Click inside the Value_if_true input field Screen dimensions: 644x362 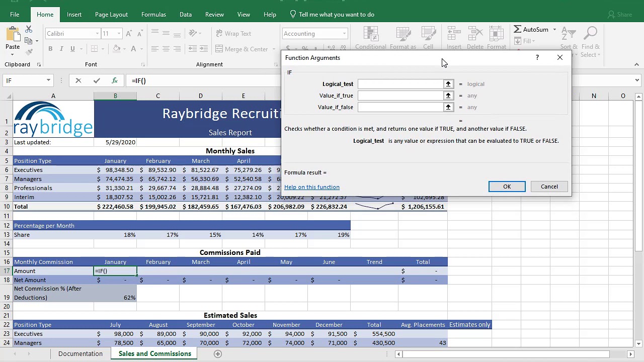point(400,96)
